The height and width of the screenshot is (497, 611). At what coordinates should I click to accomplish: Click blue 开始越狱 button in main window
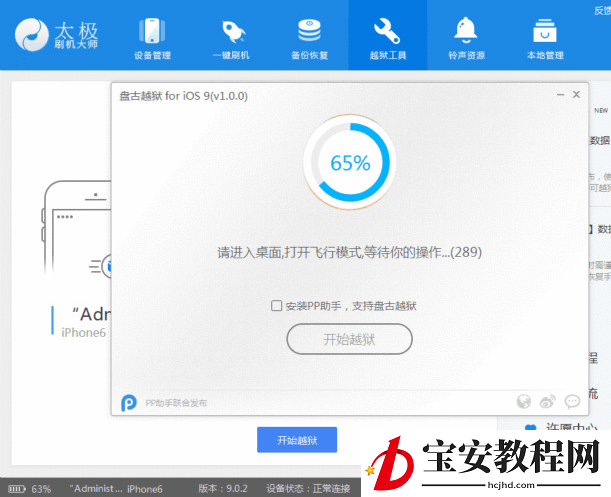(x=297, y=440)
